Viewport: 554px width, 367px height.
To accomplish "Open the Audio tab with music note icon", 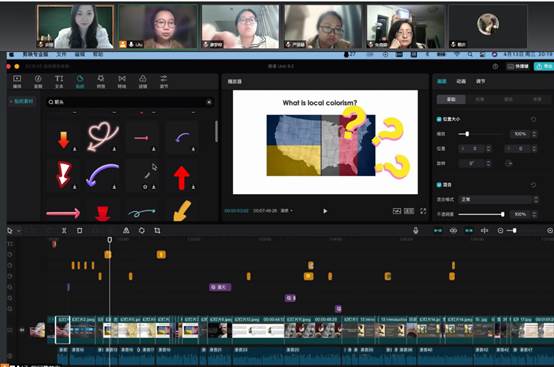I will (x=38, y=81).
